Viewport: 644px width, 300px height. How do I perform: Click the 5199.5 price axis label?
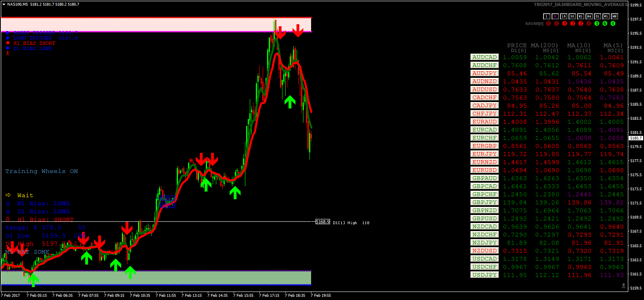636,5
